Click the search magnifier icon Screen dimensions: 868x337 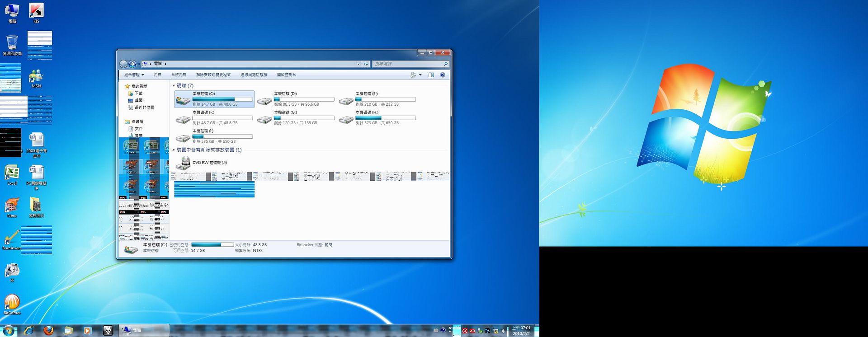(x=445, y=64)
